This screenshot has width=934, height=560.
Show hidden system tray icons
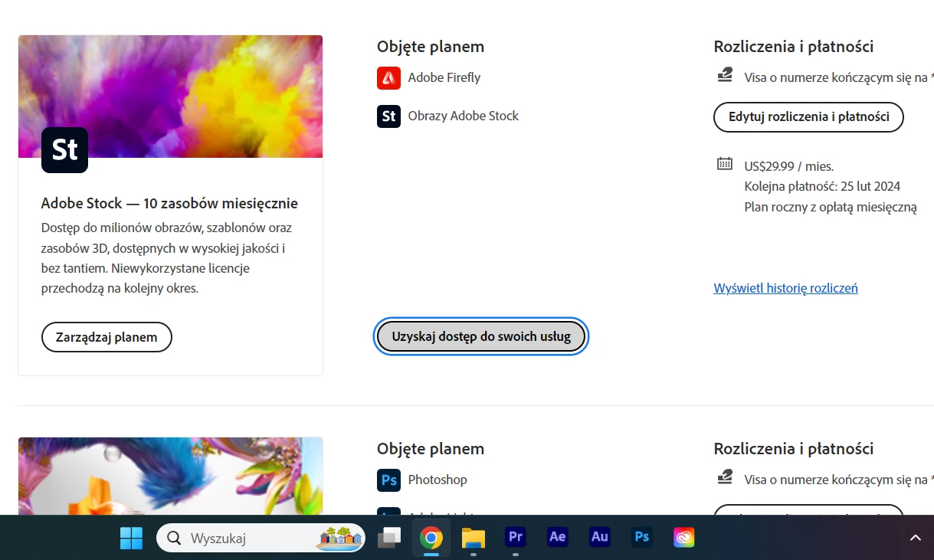(915, 538)
